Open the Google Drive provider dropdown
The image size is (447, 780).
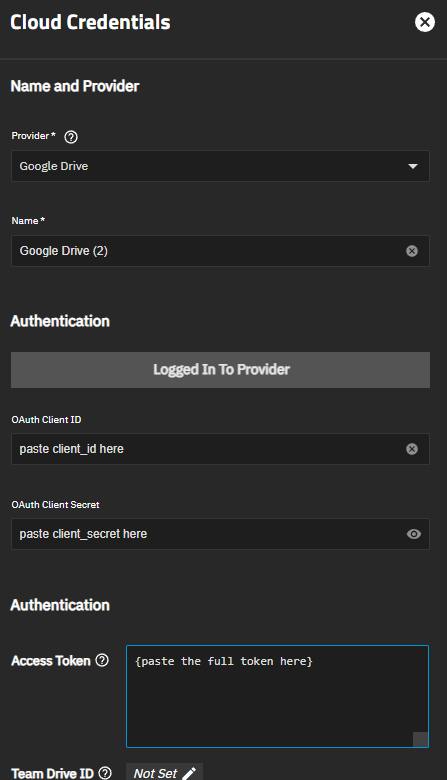[x=220, y=166]
